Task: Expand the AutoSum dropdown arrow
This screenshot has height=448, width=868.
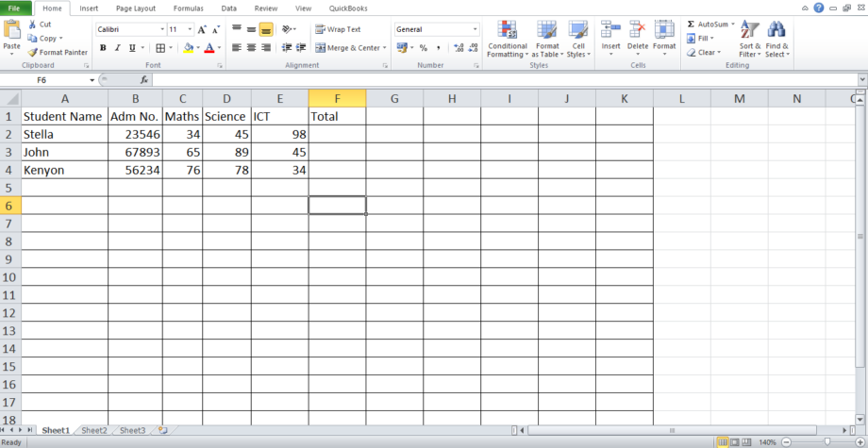Action: (734, 25)
